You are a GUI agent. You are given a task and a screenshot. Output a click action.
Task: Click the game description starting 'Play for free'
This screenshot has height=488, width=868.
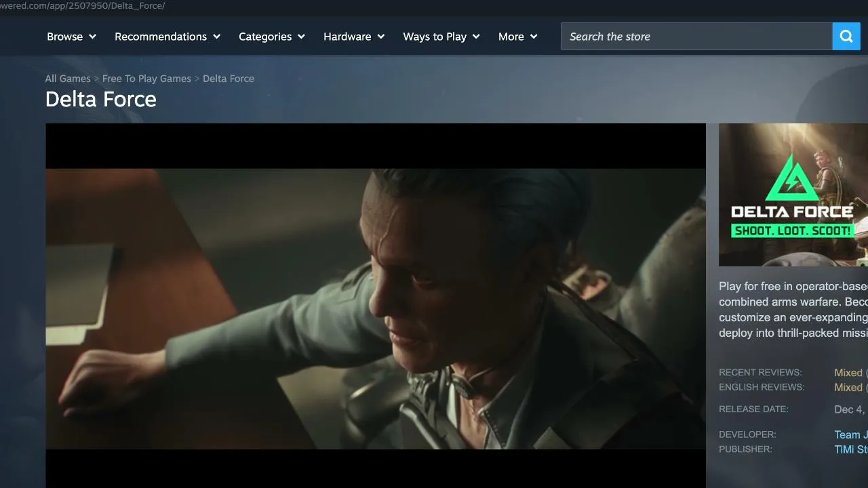tap(793, 310)
